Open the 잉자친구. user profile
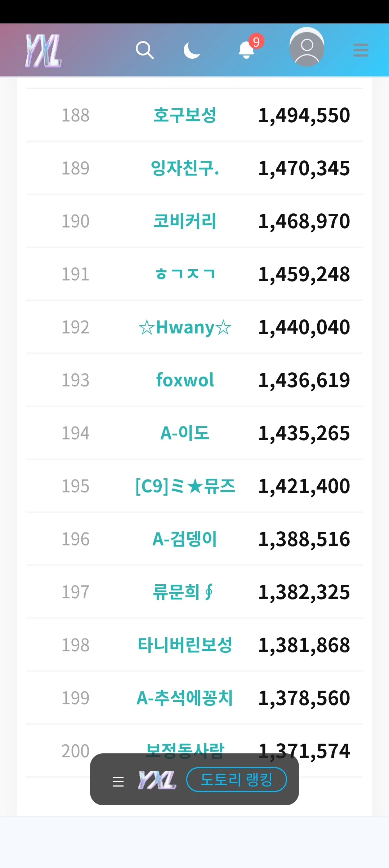 (185, 168)
